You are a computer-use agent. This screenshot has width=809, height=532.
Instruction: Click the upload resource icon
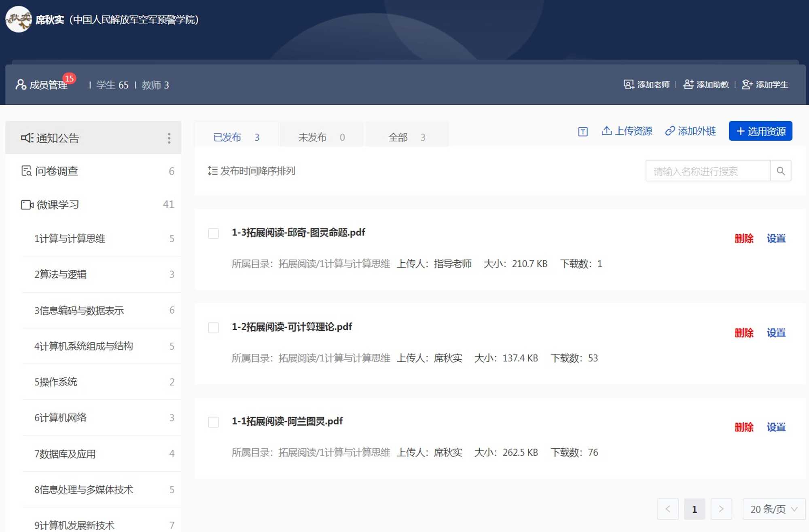pyautogui.click(x=606, y=131)
